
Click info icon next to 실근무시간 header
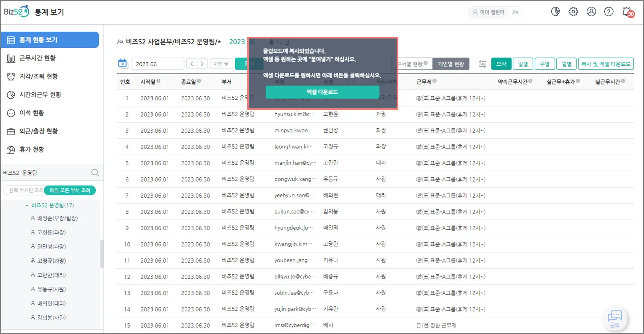pos(623,81)
